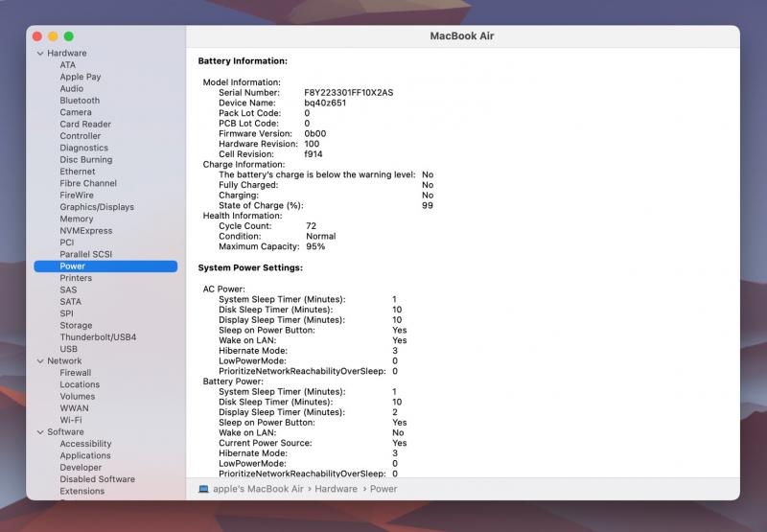This screenshot has width=767, height=532.
Task: Click the Software section label
Action: point(65,432)
